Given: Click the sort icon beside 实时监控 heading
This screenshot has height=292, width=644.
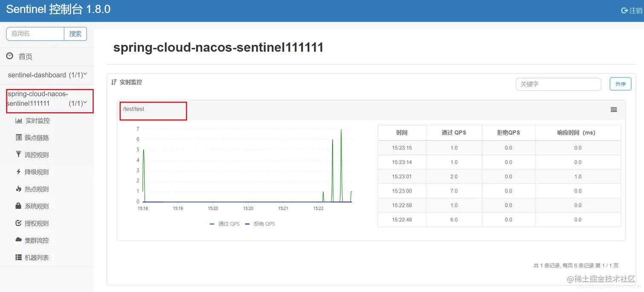Looking at the screenshot, I should click(114, 82).
